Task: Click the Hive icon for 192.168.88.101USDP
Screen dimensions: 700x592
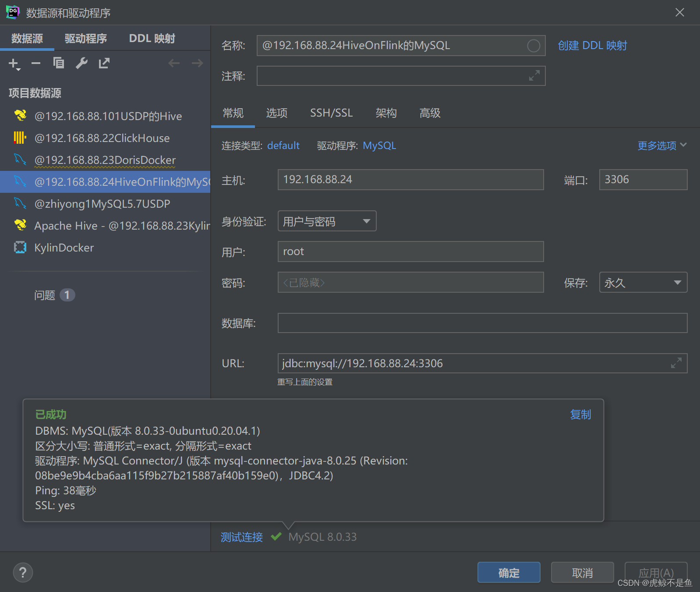Action: coord(20,116)
